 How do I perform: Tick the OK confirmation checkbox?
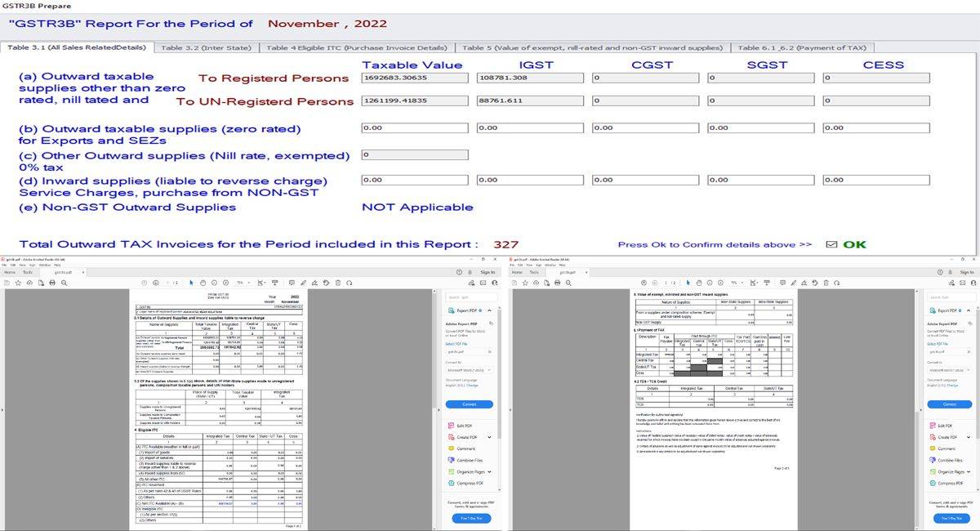(x=831, y=244)
